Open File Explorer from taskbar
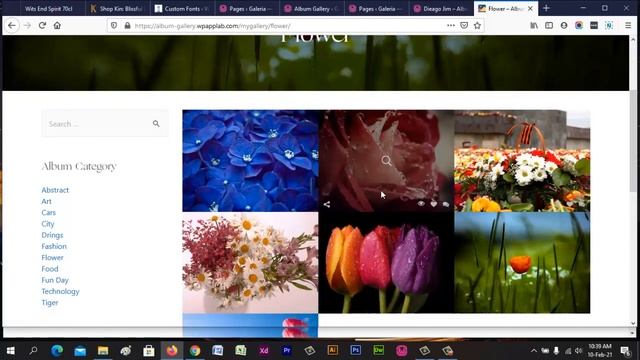 pos(103,350)
